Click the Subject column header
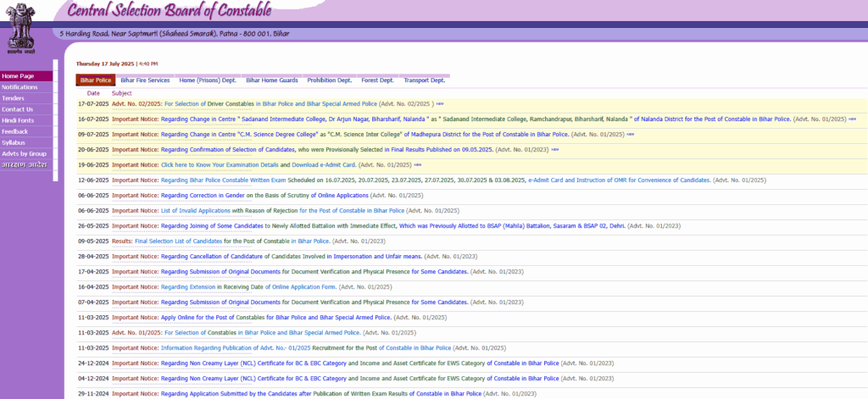Screen dimensions: 868x399 [122, 93]
